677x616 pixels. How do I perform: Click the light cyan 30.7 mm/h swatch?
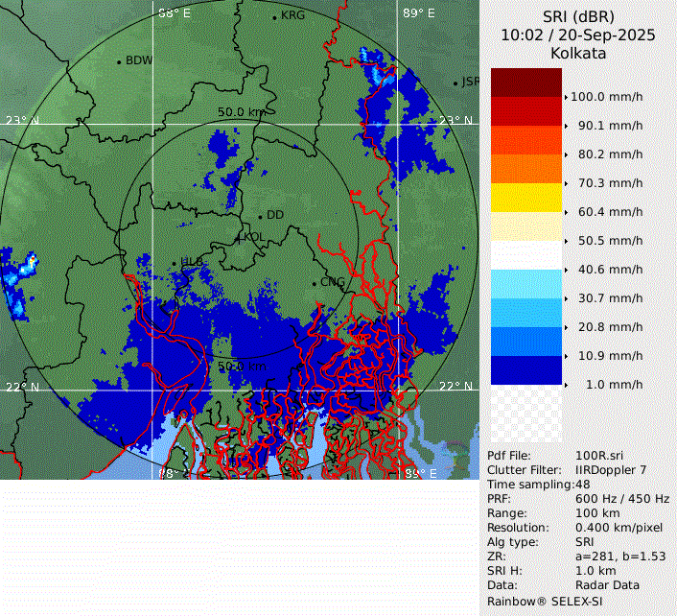point(525,284)
